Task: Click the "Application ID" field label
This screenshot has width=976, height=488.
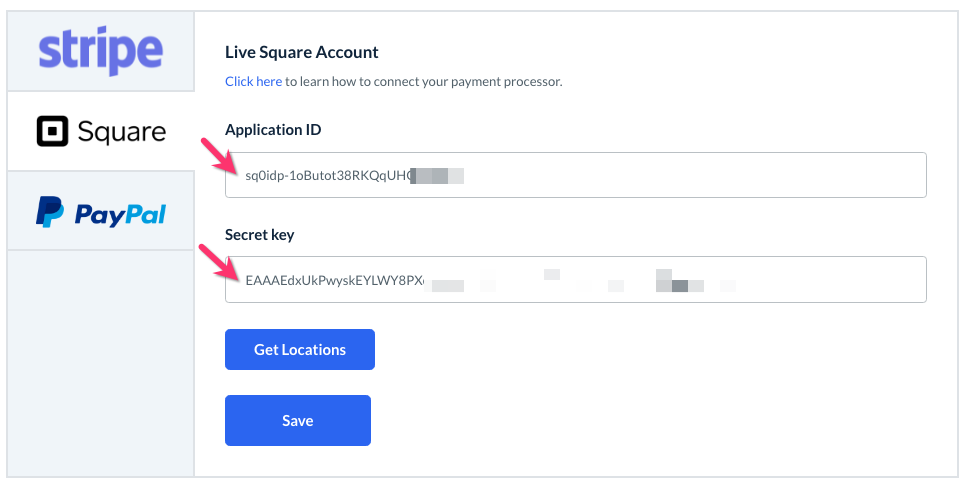Action: (x=273, y=130)
